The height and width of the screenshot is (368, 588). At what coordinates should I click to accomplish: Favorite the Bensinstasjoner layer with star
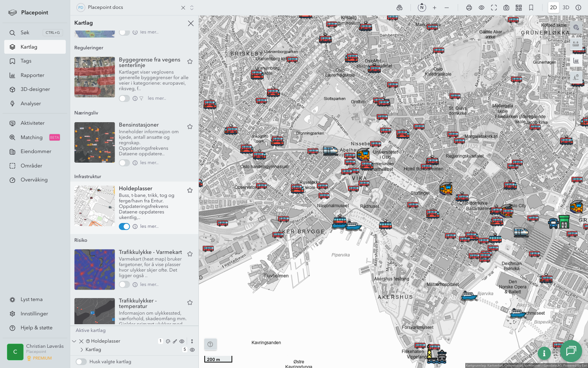click(190, 127)
